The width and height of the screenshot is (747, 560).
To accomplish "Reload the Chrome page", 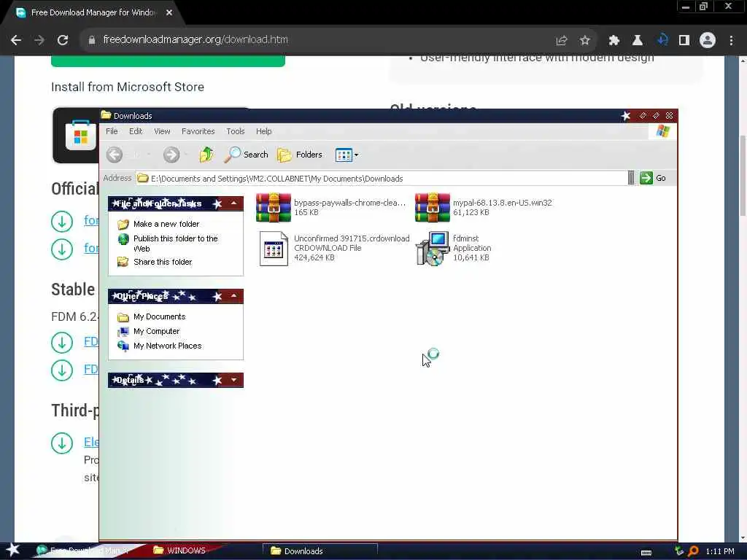I will (63, 40).
